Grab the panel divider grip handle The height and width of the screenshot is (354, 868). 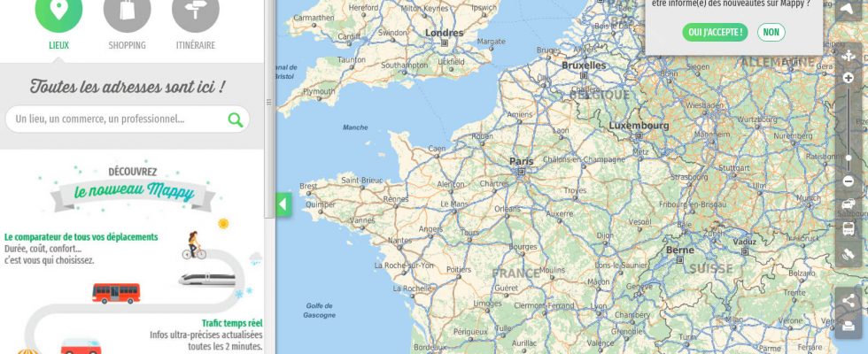pos(269,103)
